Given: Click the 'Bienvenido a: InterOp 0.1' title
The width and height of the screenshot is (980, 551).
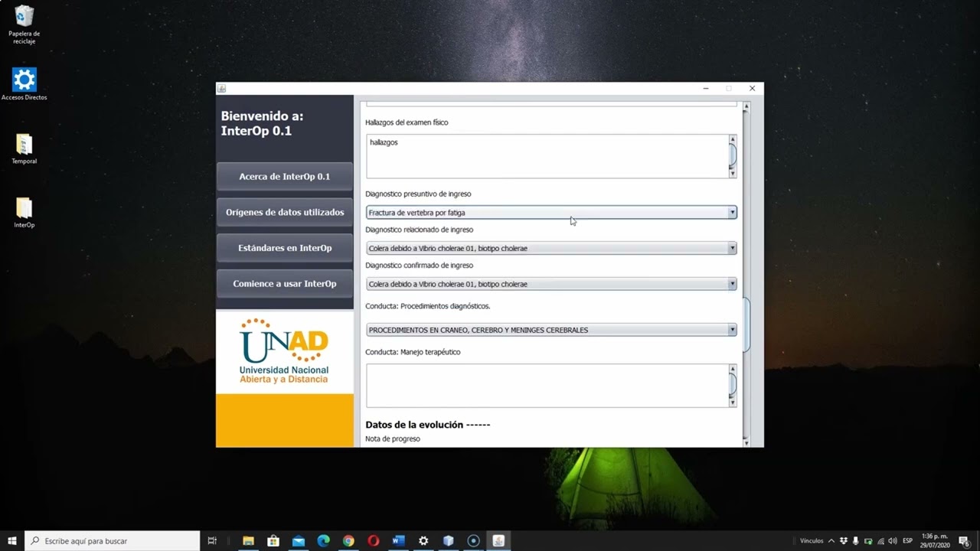Looking at the screenshot, I should (x=262, y=123).
